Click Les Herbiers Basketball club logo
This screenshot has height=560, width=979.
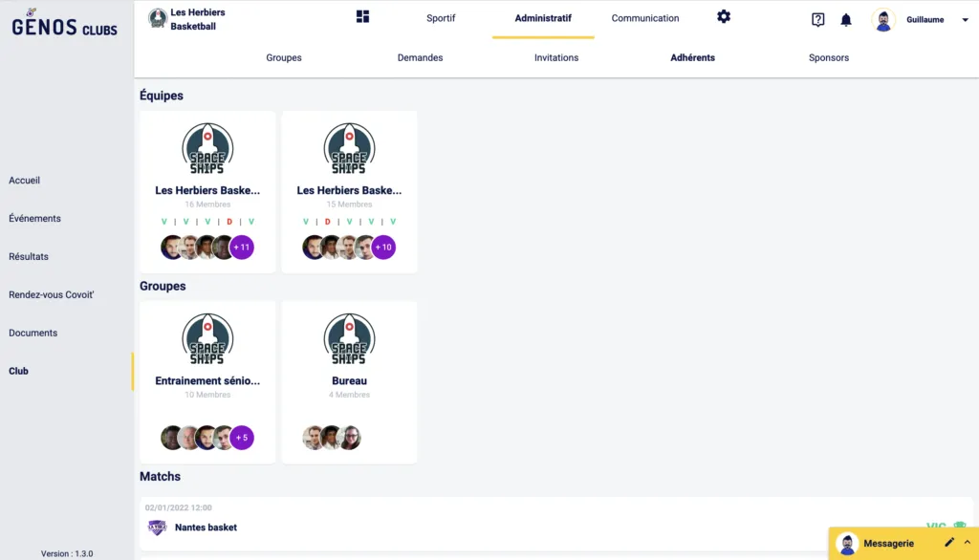tap(158, 19)
